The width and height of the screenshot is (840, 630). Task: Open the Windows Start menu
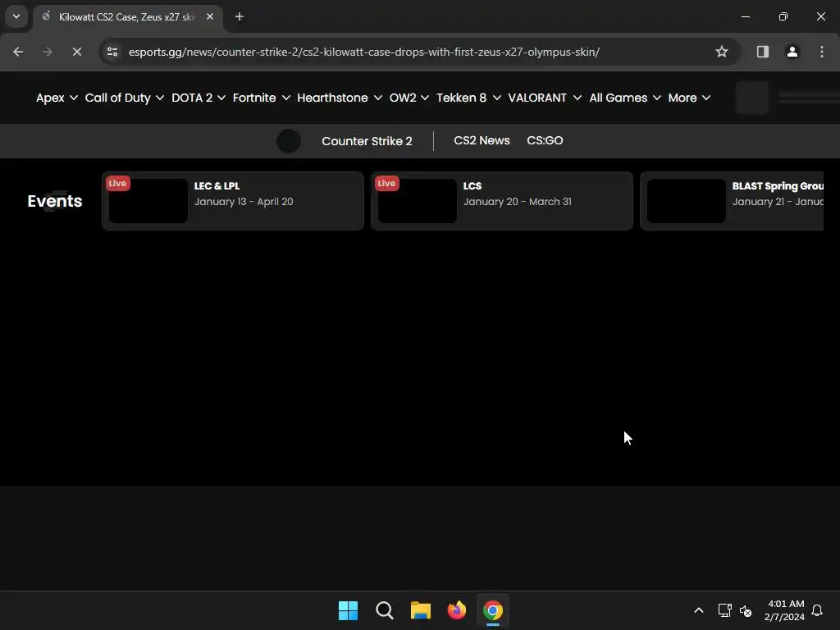click(x=348, y=610)
